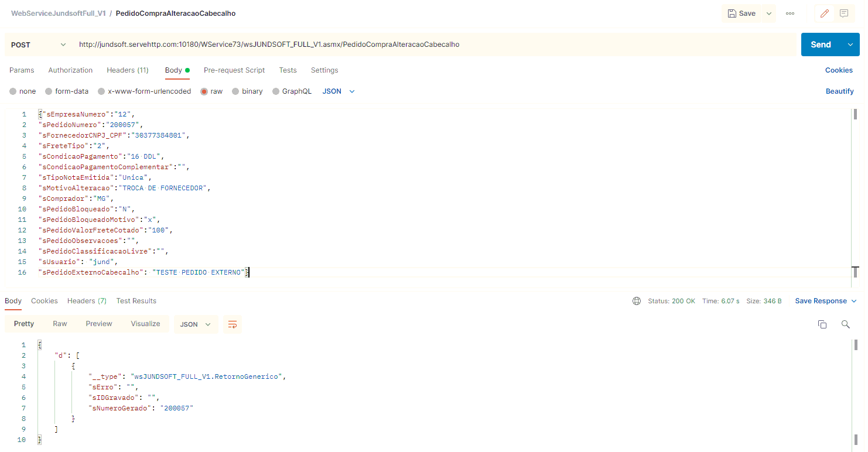Image resolution: width=868 pixels, height=452 pixels.
Task: Switch to the Headers (11) tab
Action: tap(128, 70)
